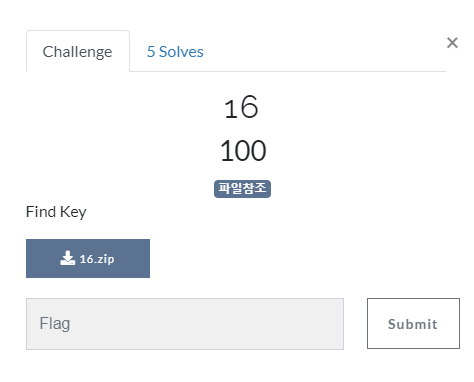The width and height of the screenshot is (474, 382).
Task: Click the Submit button label
Action: pos(413,324)
